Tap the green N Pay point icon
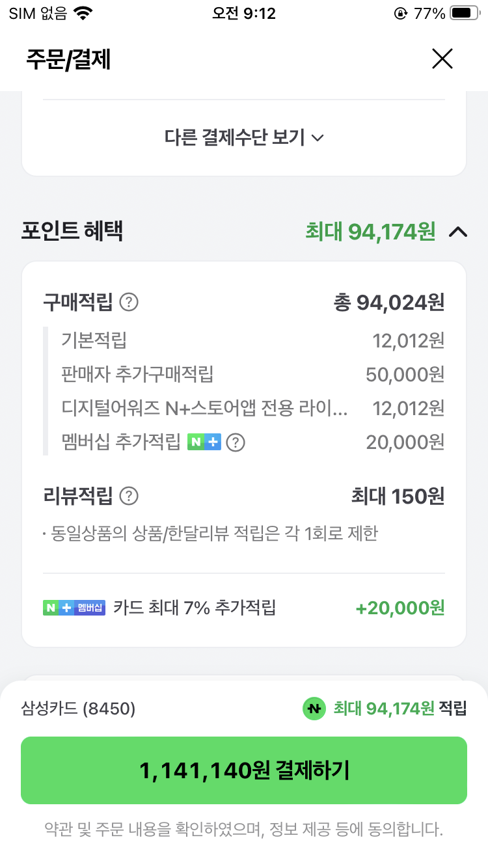The height and width of the screenshot is (868, 488). tap(314, 709)
